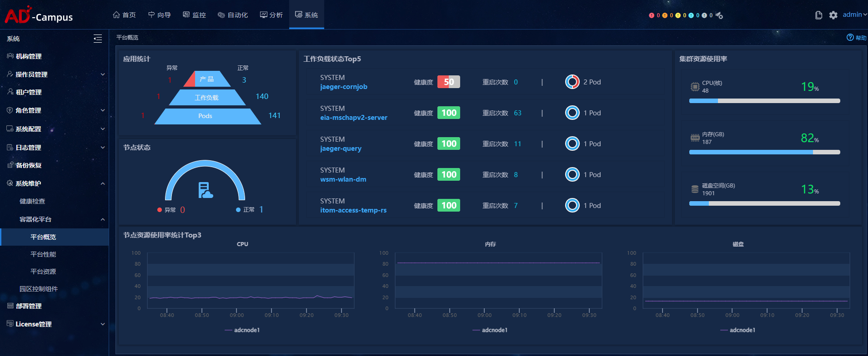Open the admin user dropdown
Image resolution: width=868 pixels, height=356 pixels.
855,15
